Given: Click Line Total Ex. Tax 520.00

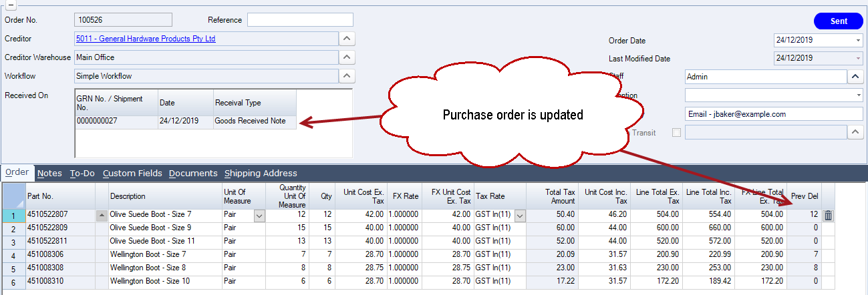Looking at the screenshot, I should pos(656,242).
